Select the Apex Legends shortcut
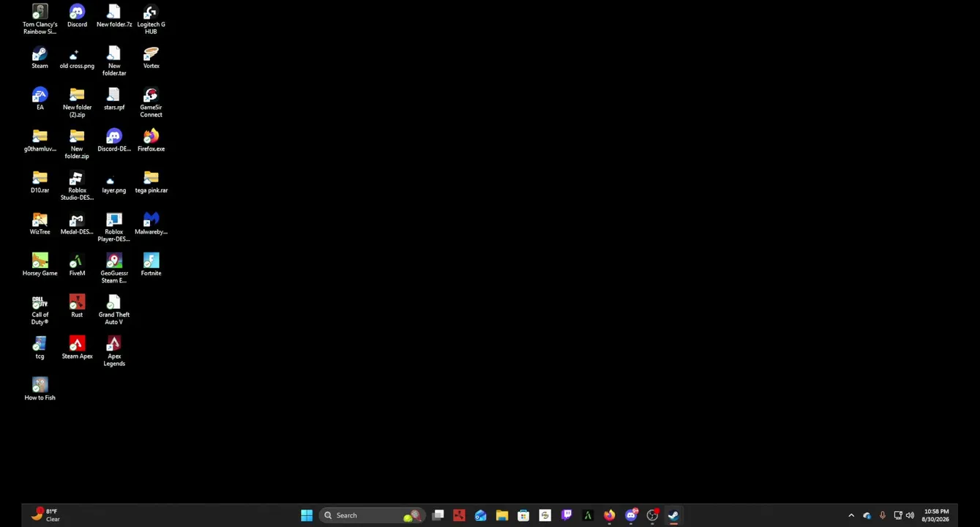 tap(114, 351)
